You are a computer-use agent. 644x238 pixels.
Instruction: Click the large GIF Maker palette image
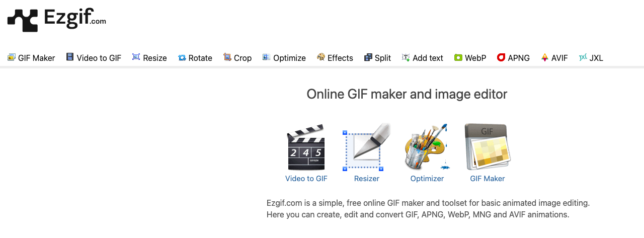(488, 147)
